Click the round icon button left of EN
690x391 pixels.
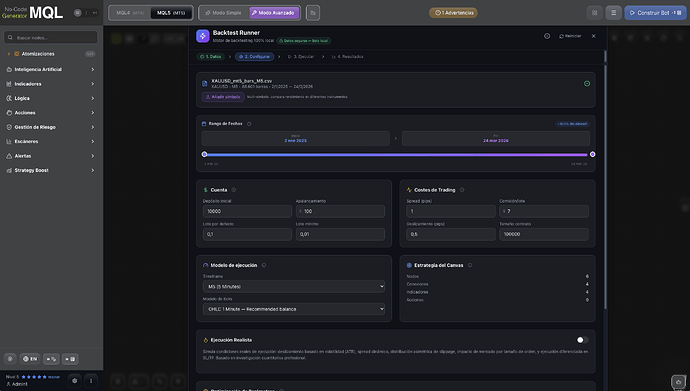[x=11, y=359]
